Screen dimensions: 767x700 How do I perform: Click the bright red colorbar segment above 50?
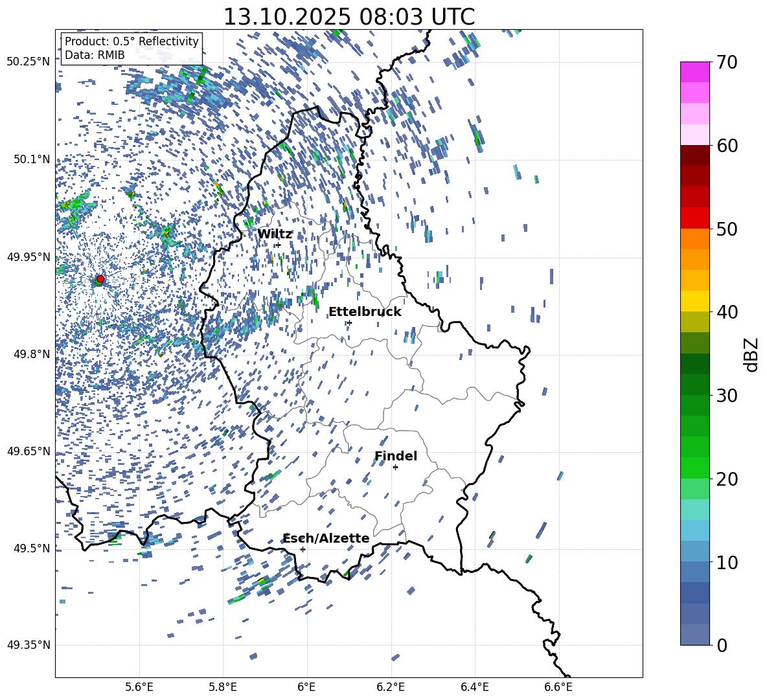click(x=694, y=218)
